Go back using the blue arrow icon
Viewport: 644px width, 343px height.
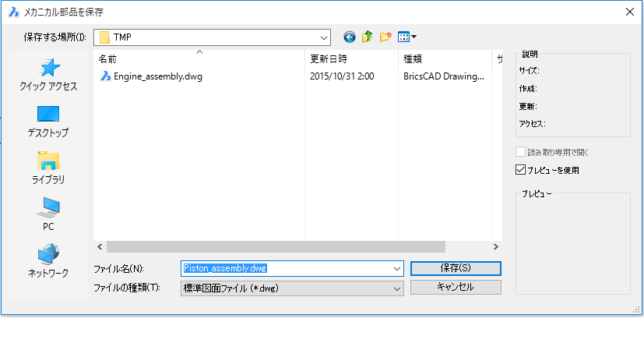pyautogui.click(x=349, y=37)
